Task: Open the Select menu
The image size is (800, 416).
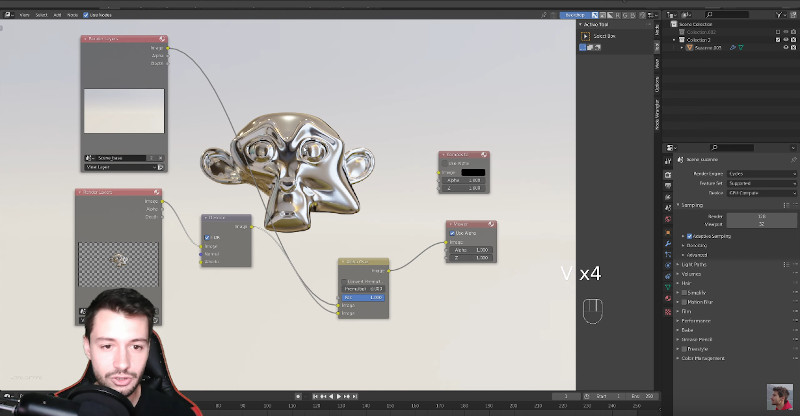Action: click(41, 15)
